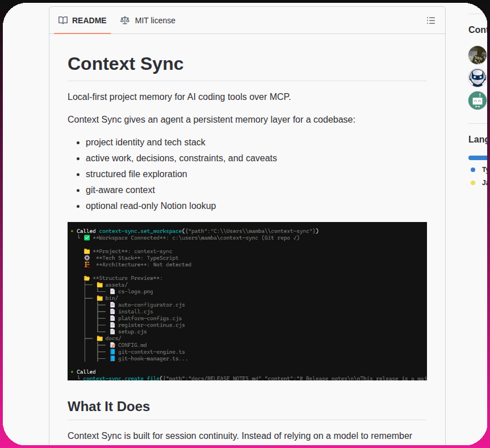This screenshot has width=490, height=448.
Task: Click the blue TypeScript language dot
Action: click(473, 170)
